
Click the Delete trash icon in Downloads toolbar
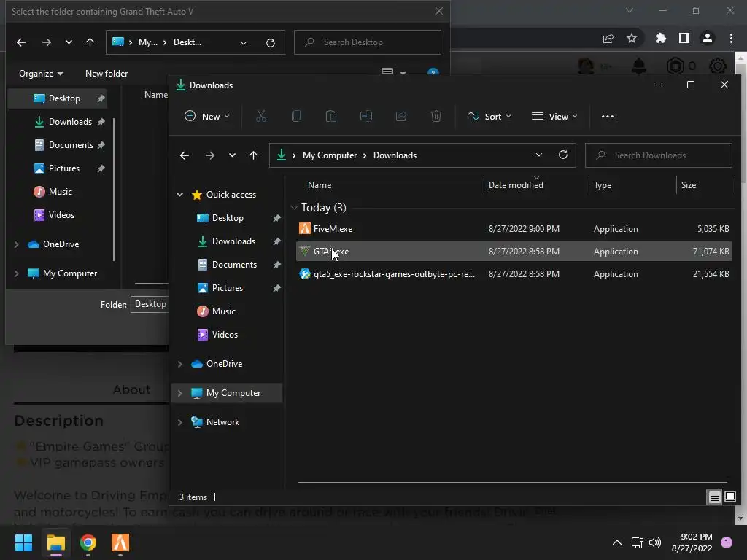pyautogui.click(x=436, y=116)
